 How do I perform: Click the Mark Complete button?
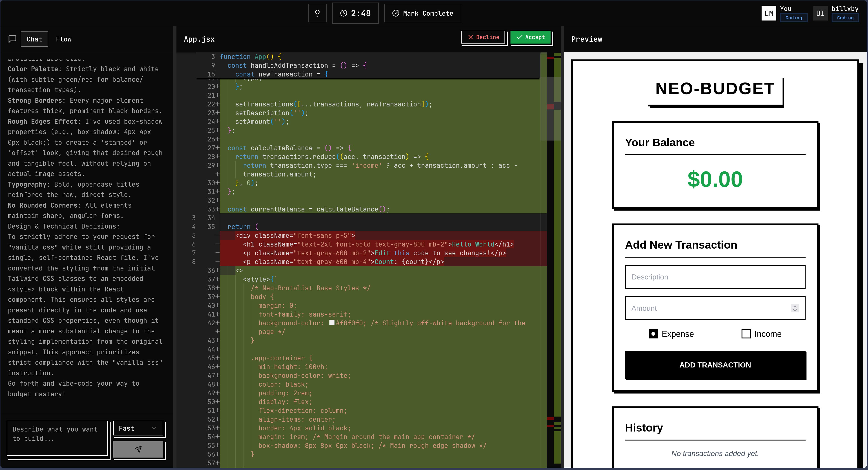click(422, 13)
